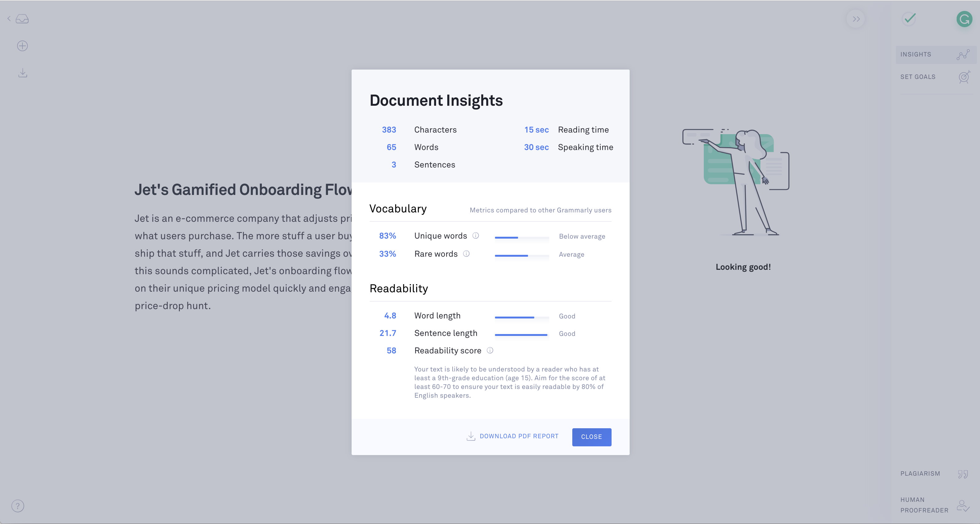Click the download icon beside PDF report link
Image resolution: width=980 pixels, height=524 pixels.
tap(471, 436)
